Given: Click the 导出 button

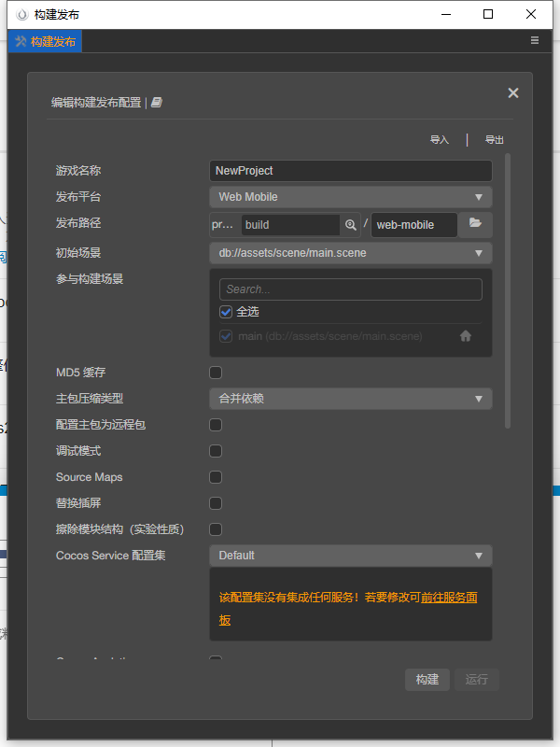Looking at the screenshot, I should tap(494, 139).
